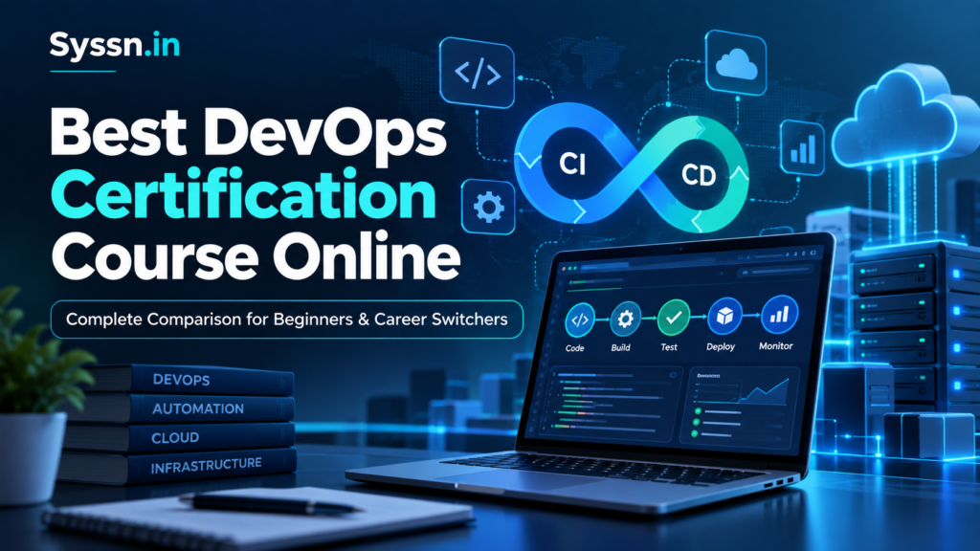
Task: Click the gear settings icon tile
Action: click(489, 207)
